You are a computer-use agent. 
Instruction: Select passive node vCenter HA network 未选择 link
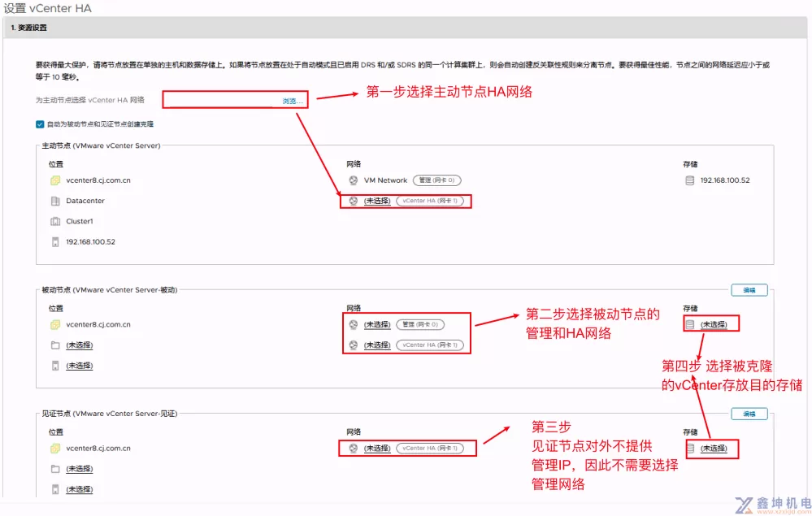point(377,345)
